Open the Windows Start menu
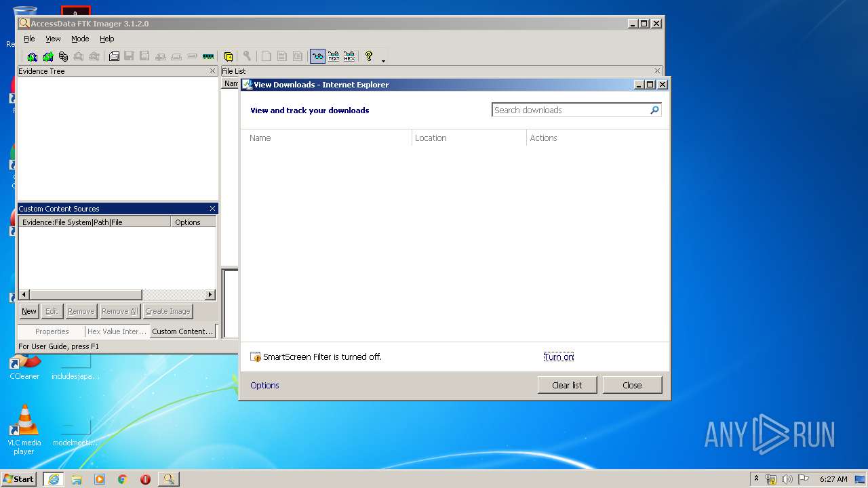Image resolution: width=868 pixels, height=488 pixels. pyautogui.click(x=19, y=479)
